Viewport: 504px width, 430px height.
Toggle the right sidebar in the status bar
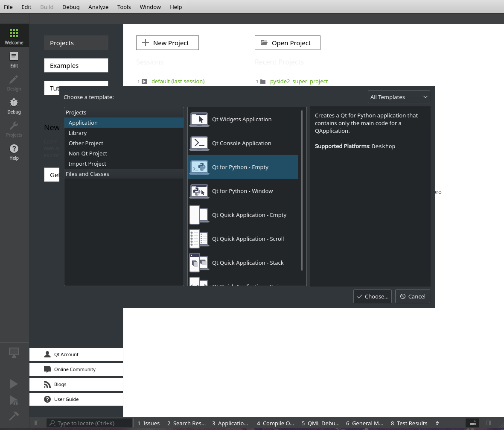tap(489, 423)
